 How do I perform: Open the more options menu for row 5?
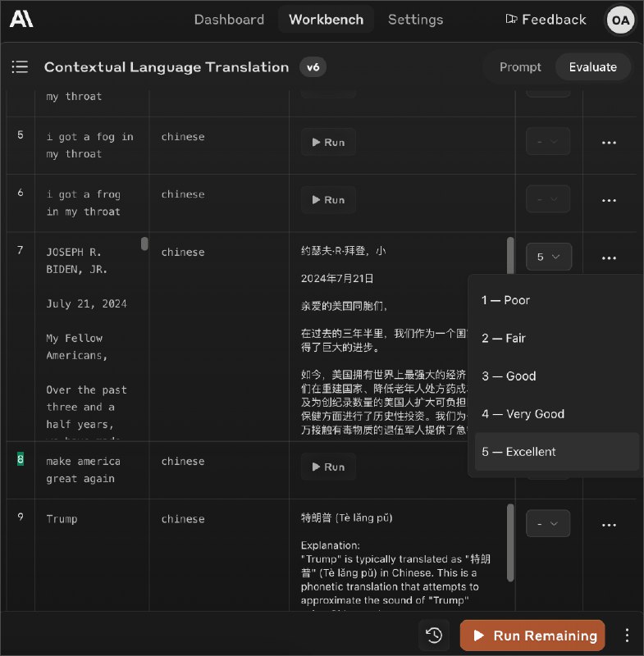pos(609,143)
